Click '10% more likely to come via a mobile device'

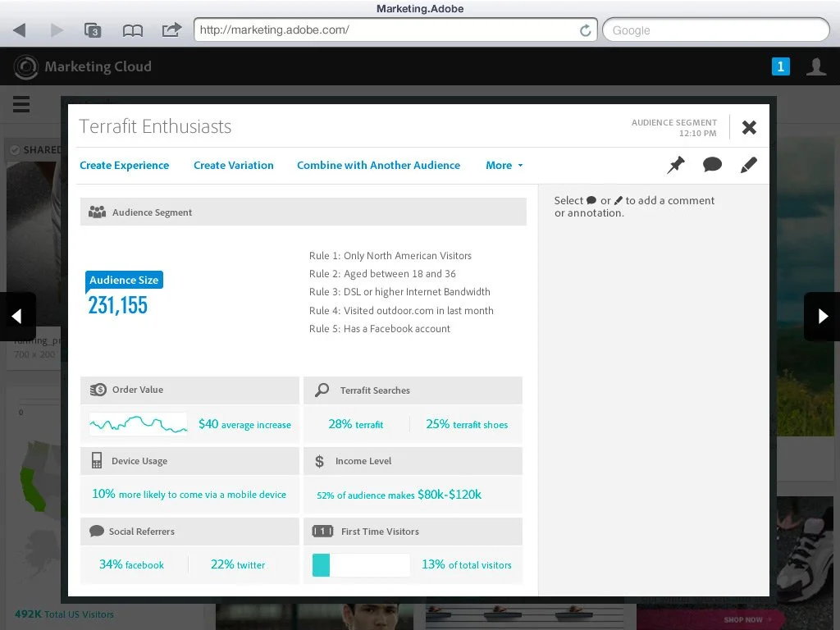(189, 494)
